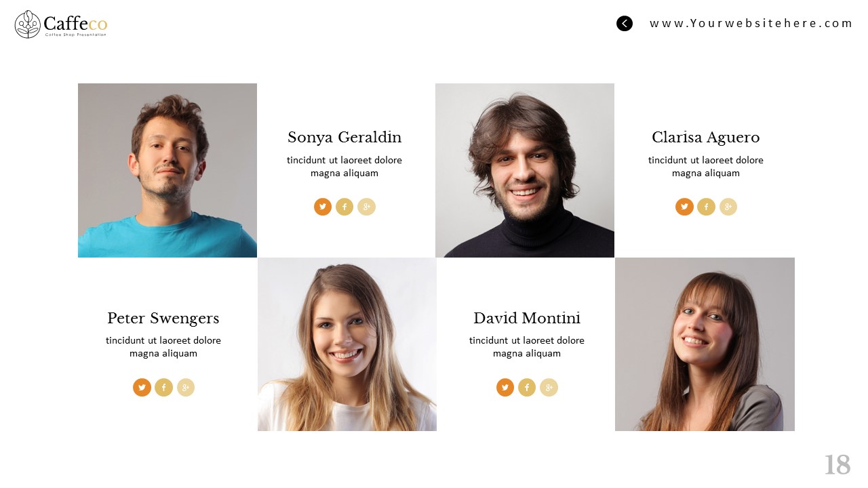The height and width of the screenshot is (488, 868).
Task: Click Clarisa Aguero's Facebook icon
Action: point(706,207)
